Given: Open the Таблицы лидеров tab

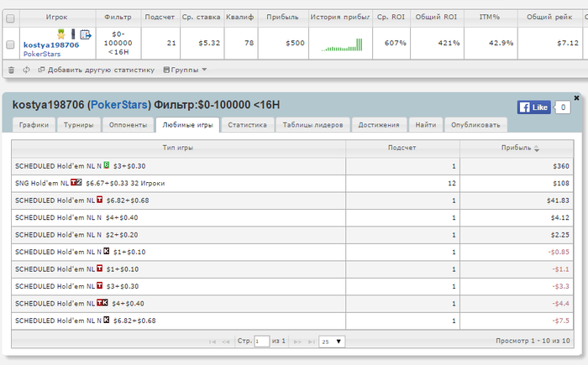Looking at the screenshot, I should point(312,125).
